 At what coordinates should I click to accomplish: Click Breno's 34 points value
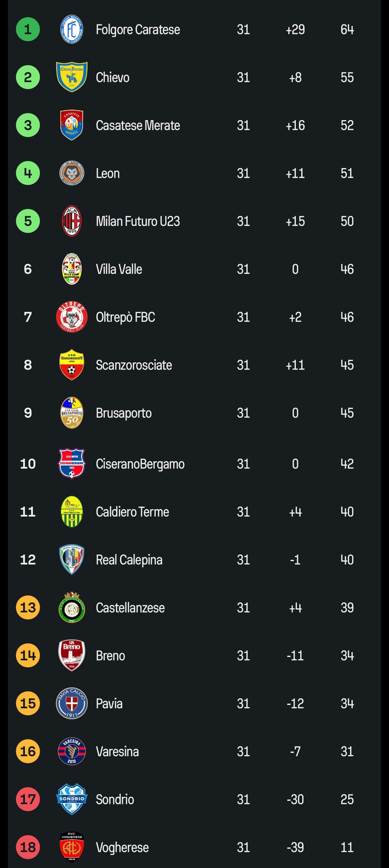pos(347,655)
